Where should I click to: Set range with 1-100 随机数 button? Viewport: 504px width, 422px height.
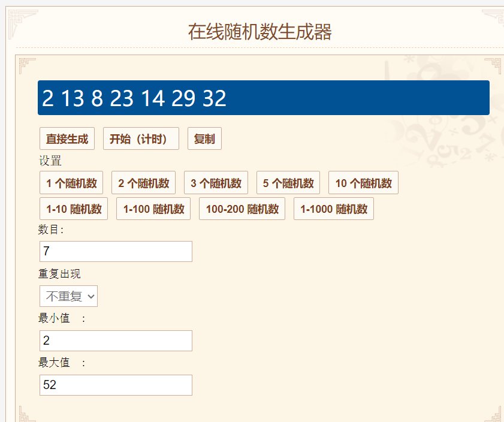coord(153,209)
